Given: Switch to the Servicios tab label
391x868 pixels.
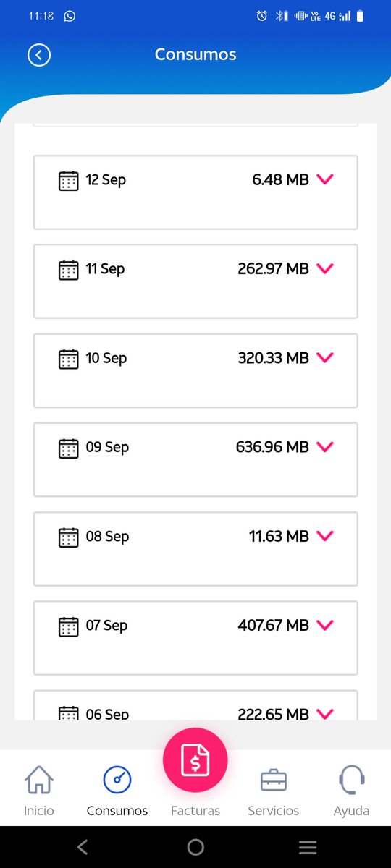Looking at the screenshot, I should [x=274, y=811].
